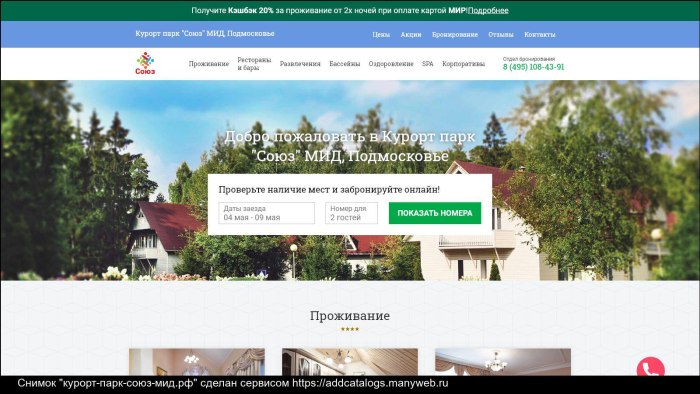The image size is (700, 394).
Task: Go to the Бассейны section
Action: [345, 64]
